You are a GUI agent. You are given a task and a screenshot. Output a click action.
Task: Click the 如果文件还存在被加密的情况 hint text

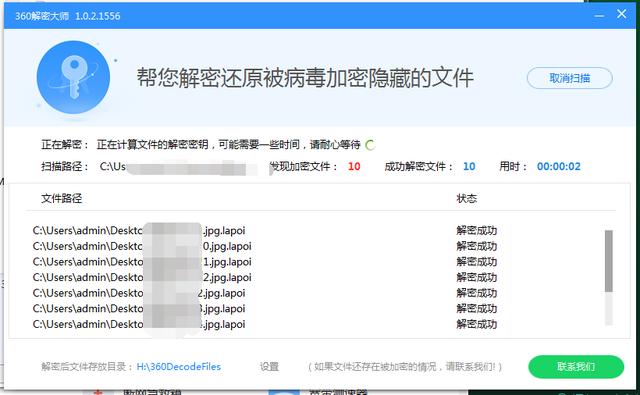click(x=404, y=366)
